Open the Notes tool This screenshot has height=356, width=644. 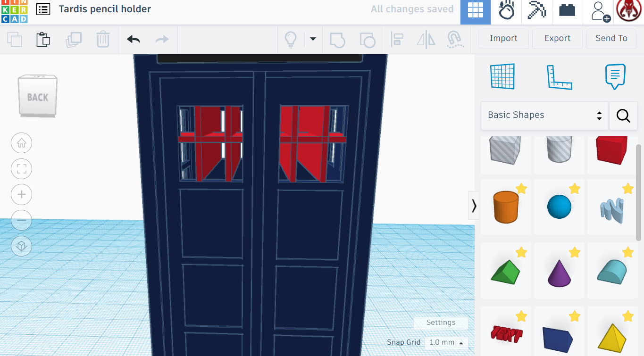[x=615, y=76]
